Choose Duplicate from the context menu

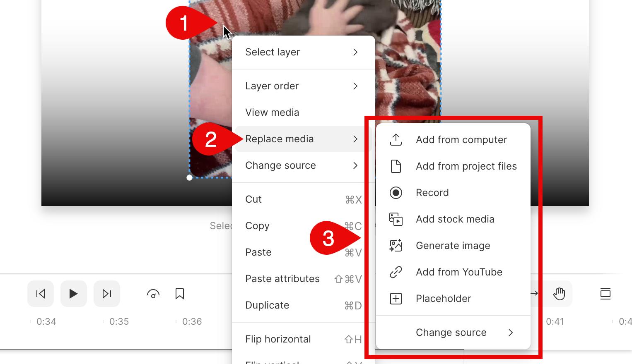tap(268, 305)
